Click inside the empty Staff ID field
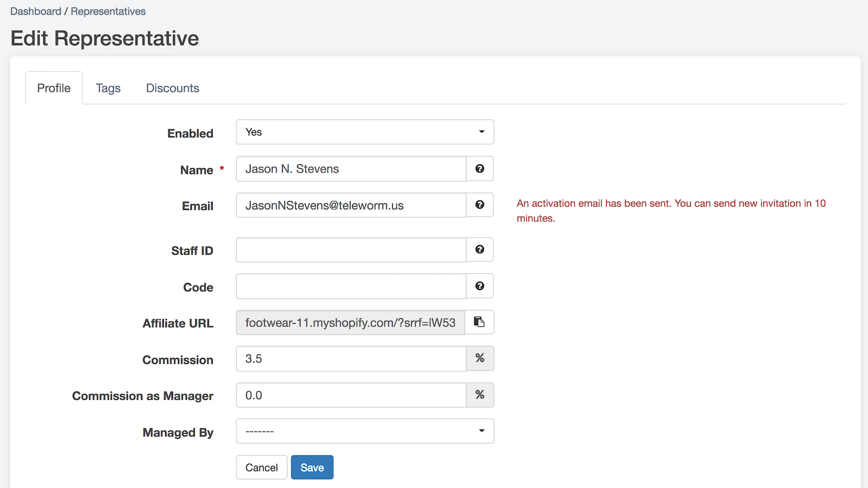 coord(350,249)
